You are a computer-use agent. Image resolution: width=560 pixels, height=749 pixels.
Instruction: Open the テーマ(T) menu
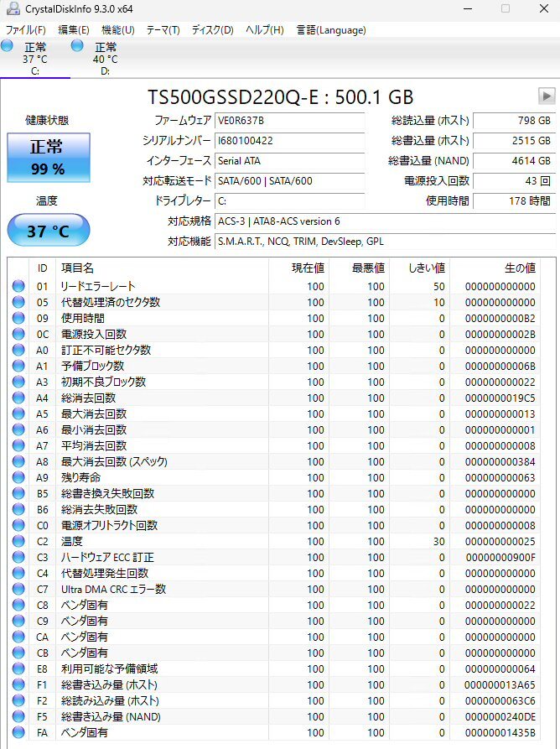pyautogui.click(x=163, y=30)
